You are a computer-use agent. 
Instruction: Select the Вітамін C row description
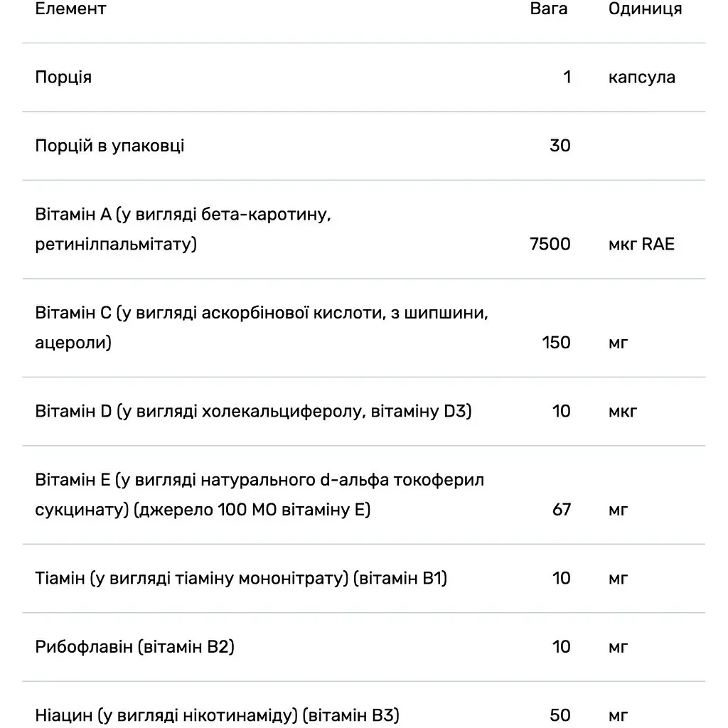pyautogui.click(x=262, y=328)
